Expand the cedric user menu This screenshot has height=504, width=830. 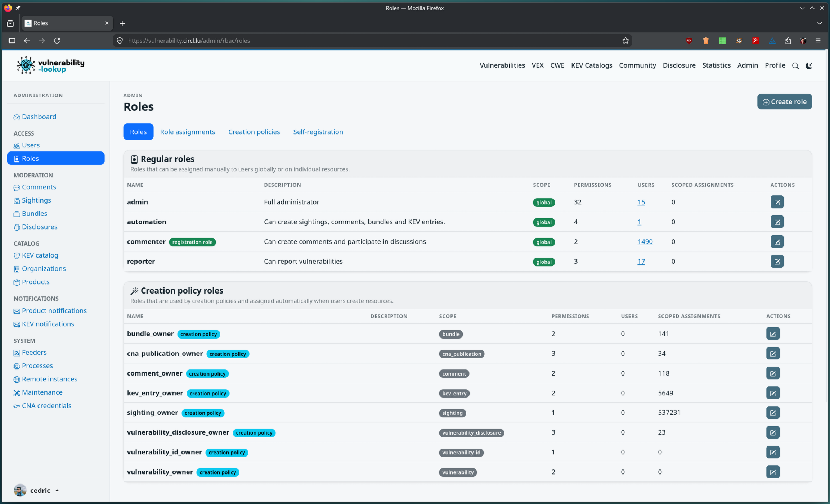[36, 491]
